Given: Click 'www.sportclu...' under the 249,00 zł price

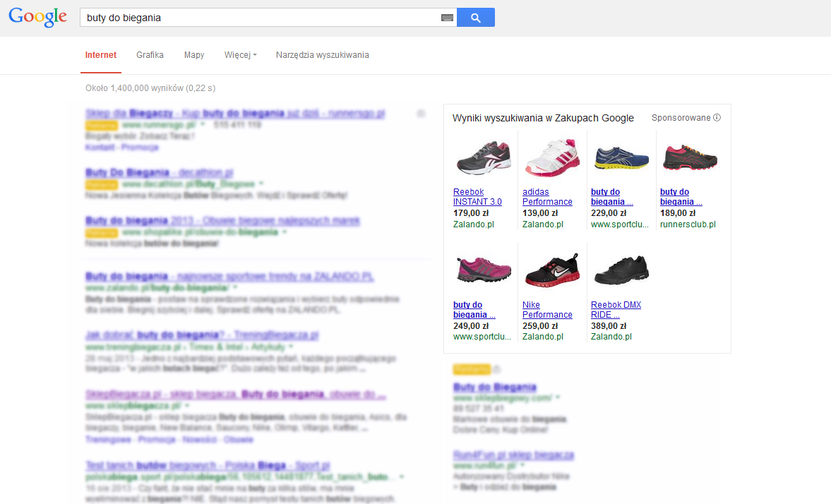Looking at the screenshot, I should [x=482, y=337].
